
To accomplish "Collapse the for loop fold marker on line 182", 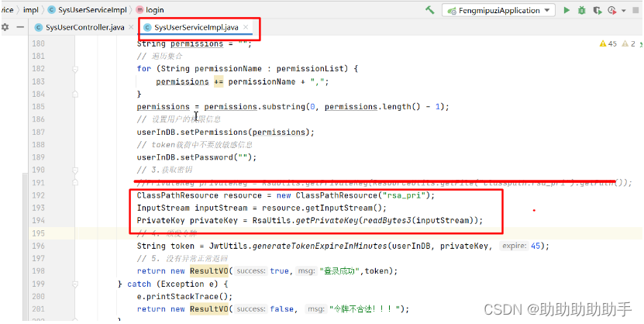I will pyautogui.click(x=75, y=69).
